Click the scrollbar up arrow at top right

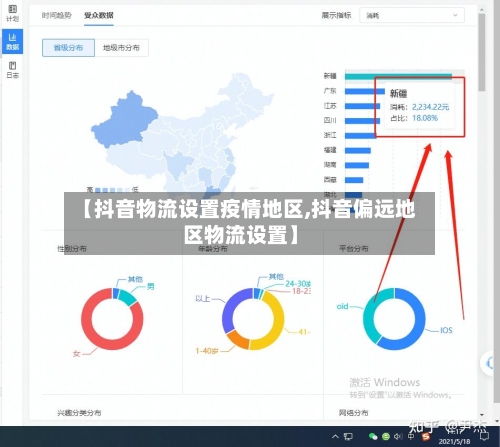(482, 10)
